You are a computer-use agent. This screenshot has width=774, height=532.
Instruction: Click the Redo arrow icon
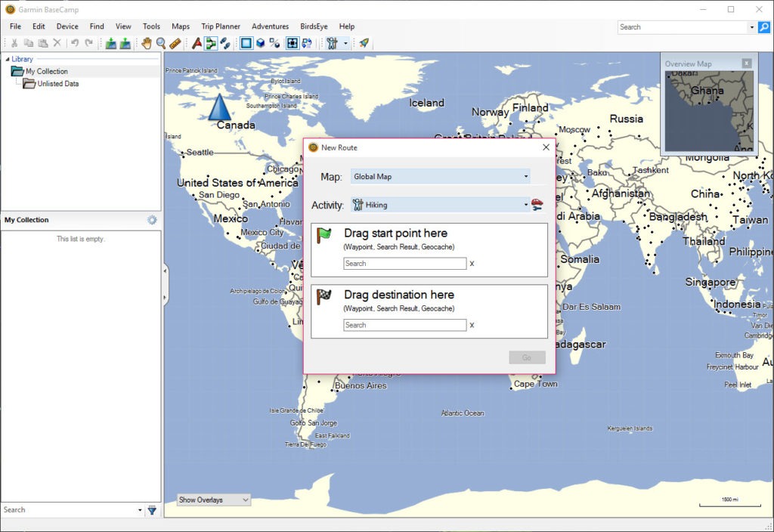click(x=89, y=43)
